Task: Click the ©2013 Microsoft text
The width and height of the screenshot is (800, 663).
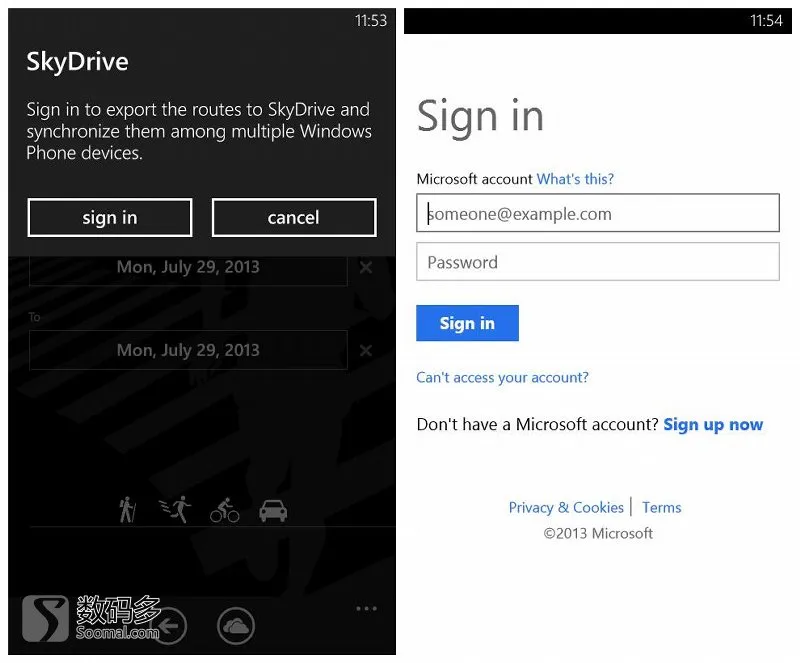Action: 598,533
